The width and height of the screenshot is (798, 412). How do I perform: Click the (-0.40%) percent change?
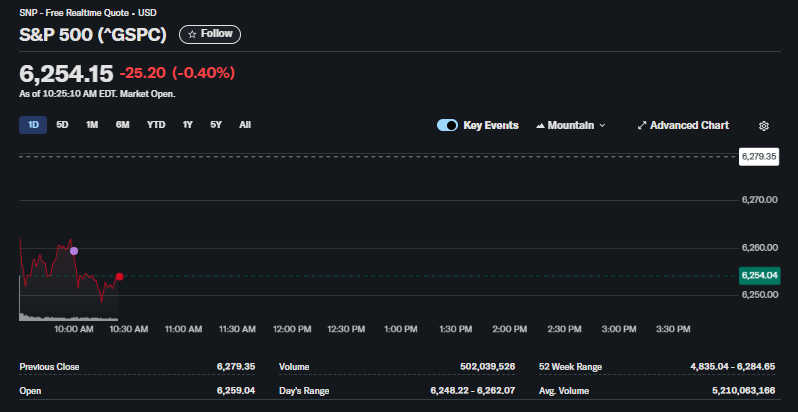click(x=204, y=73)
